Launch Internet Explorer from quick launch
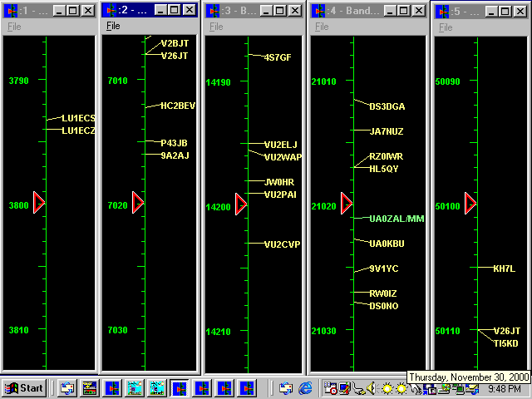Screen dimensions: 532x399 click(305, 388)
